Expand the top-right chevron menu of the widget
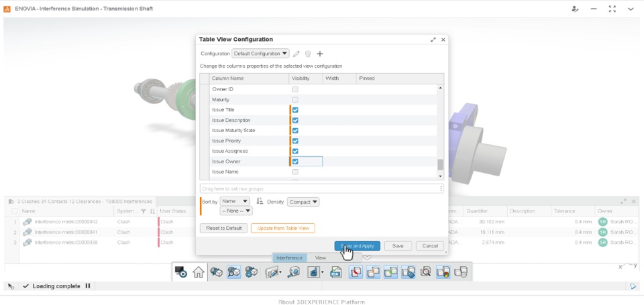 click(631, 9)
